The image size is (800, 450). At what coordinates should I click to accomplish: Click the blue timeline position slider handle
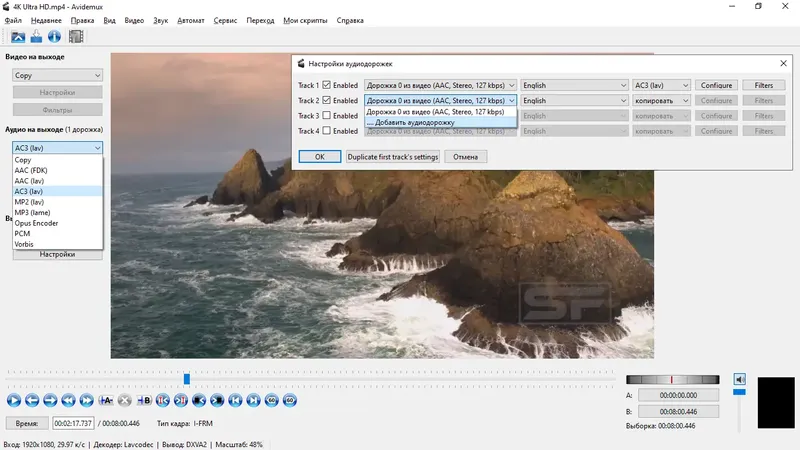tap(186, 379)
